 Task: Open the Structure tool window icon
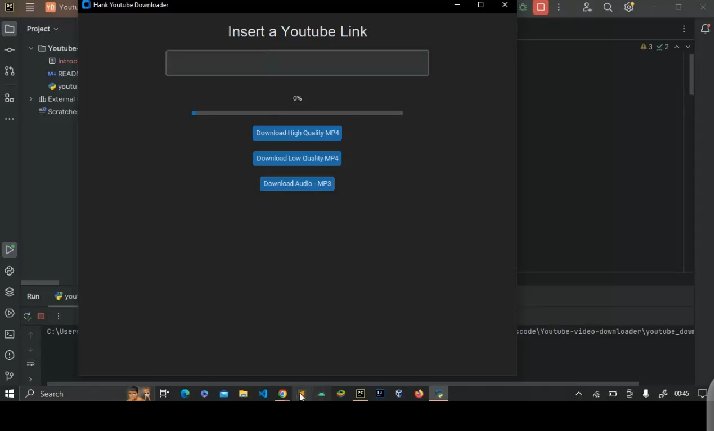point(10,97)
